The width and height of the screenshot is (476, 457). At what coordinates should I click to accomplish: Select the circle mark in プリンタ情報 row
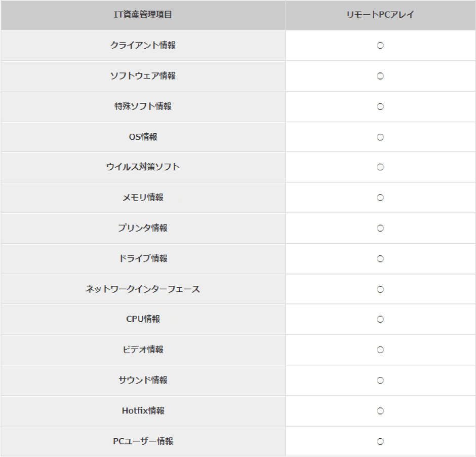pyautogui.click(x=380, y=228)
